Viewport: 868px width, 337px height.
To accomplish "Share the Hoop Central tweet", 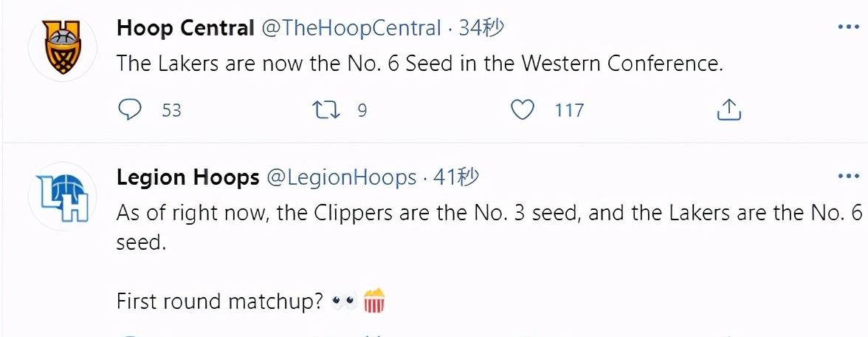I will 728,110.
